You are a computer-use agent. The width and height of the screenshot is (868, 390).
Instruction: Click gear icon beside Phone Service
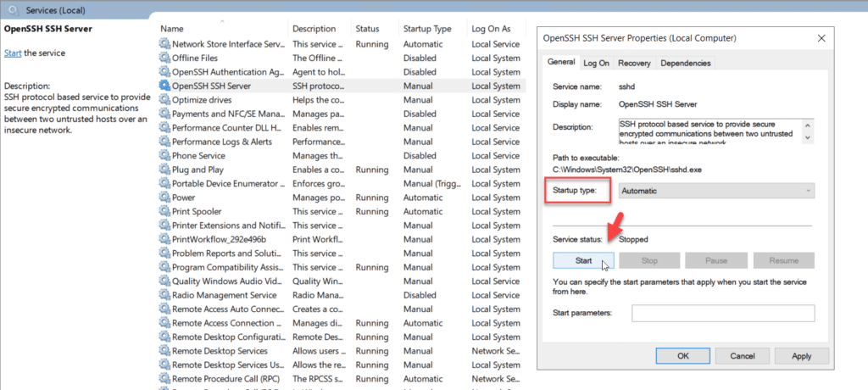pyautogui.click(x=164, y=156)
